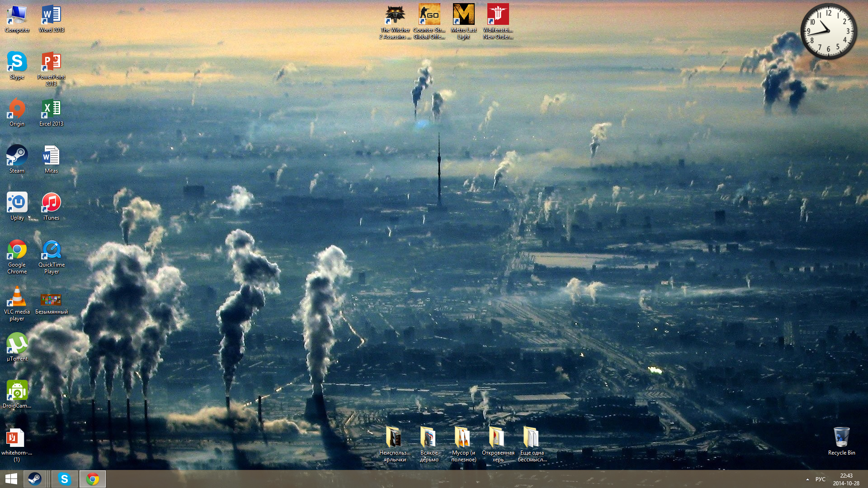
Task: Select the DroidCam desktop icon
Action: pos(17,391)
